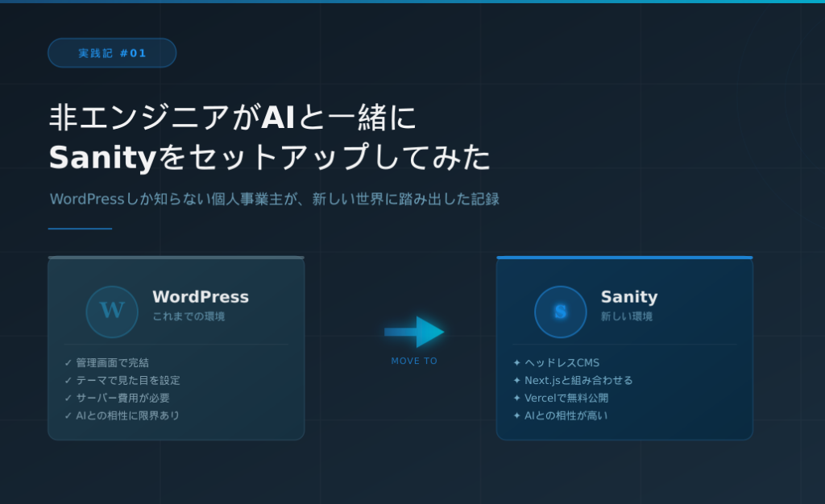Click the headline line 非エンジニアがAIと一緒に
825x504 pixels.
click(x=233, y=118)
